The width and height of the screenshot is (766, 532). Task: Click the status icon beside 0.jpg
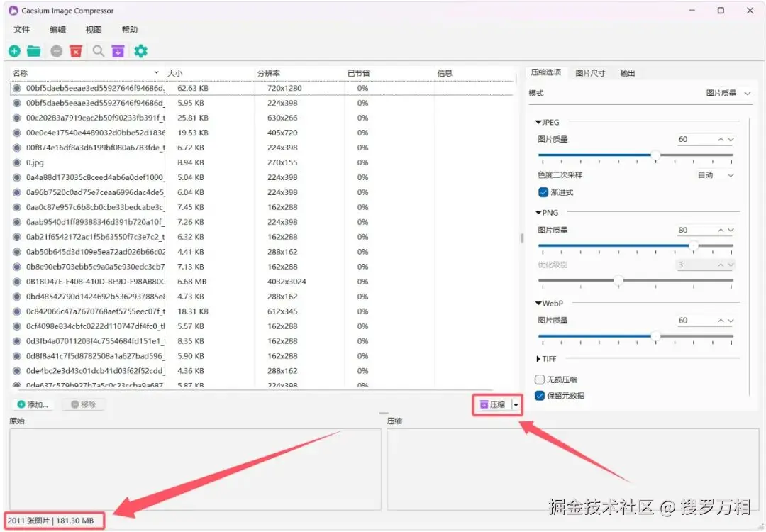click(17, 162)
